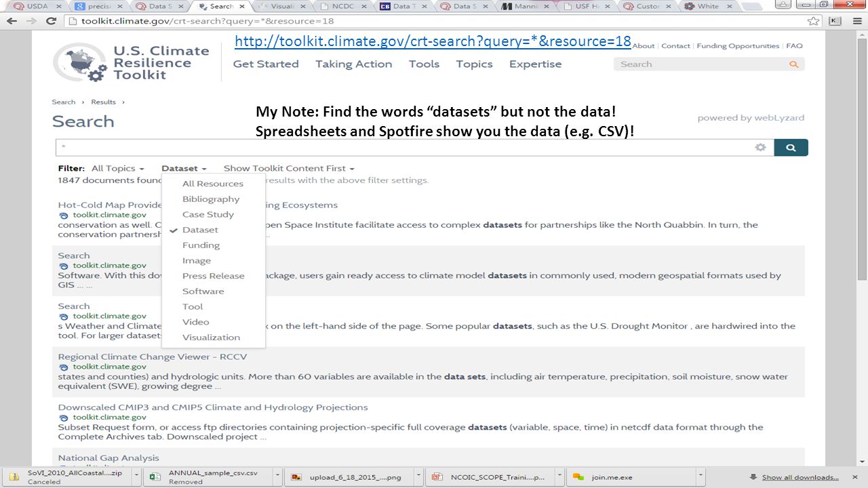Open Tools navigation item
This screenshot has width=868, height=488.
pos(424,64)
